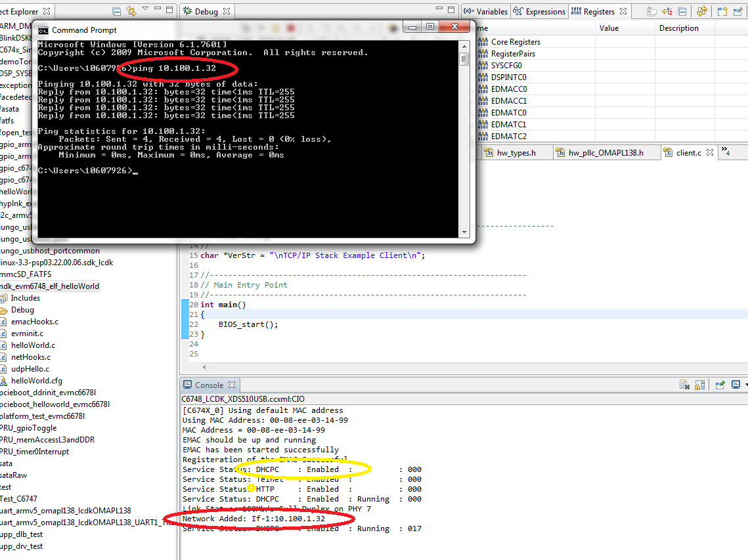
Task: Open emacHooks.c in Project Explorer
Action: tap(34, 322)
